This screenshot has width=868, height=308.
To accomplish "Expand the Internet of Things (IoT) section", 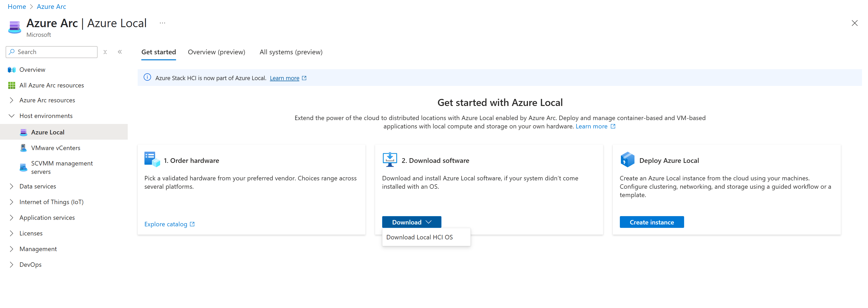I will (11, 202).
